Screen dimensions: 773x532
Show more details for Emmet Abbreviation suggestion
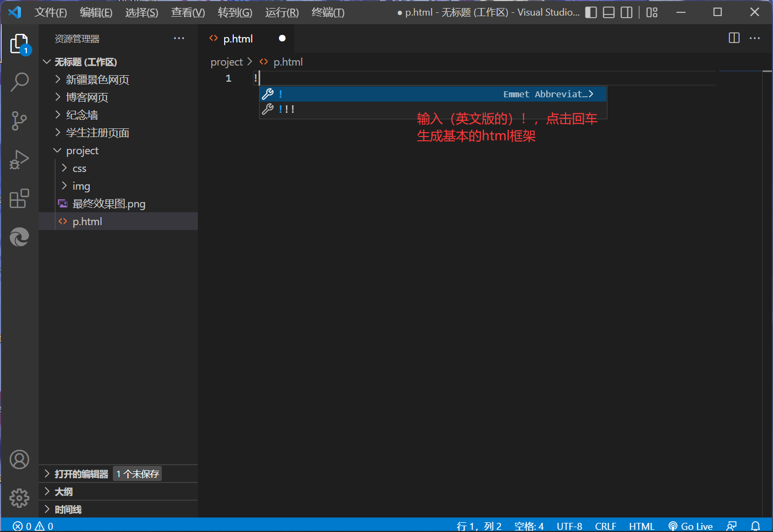591,94
